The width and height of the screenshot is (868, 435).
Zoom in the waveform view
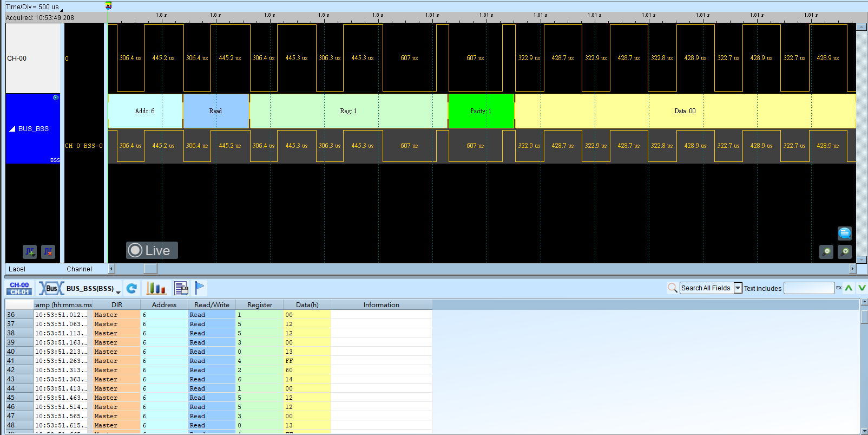click(845, 251)
